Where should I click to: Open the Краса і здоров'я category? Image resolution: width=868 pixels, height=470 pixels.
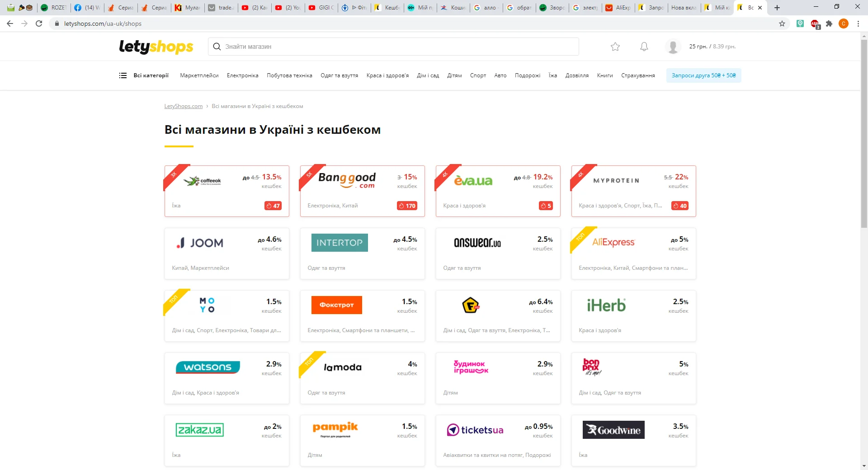pos(387,75)
